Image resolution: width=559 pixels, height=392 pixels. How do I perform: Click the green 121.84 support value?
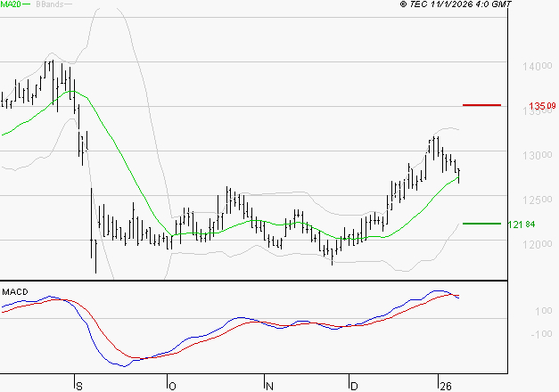(522, 225)
